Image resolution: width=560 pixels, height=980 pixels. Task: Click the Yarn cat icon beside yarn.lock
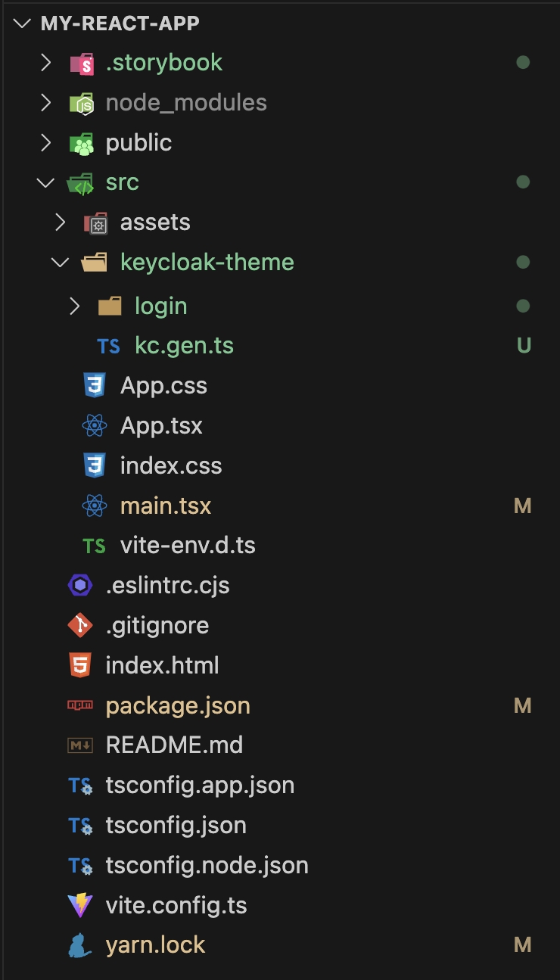(80, 946)
